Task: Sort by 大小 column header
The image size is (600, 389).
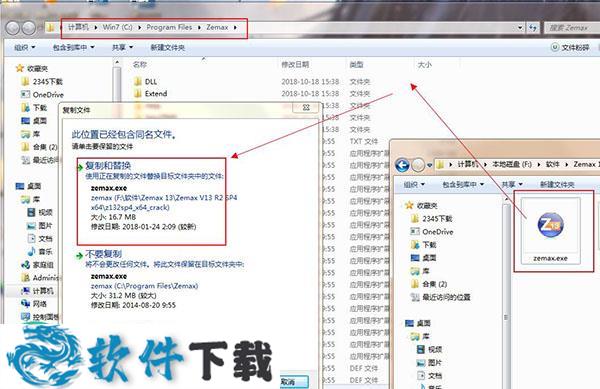Action: tap(424, 65)
